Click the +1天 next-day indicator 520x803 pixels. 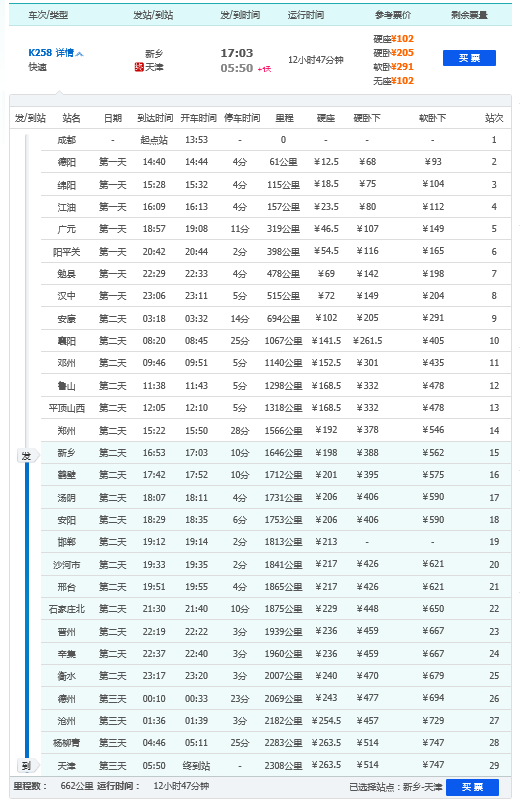(x=264, y=69)
